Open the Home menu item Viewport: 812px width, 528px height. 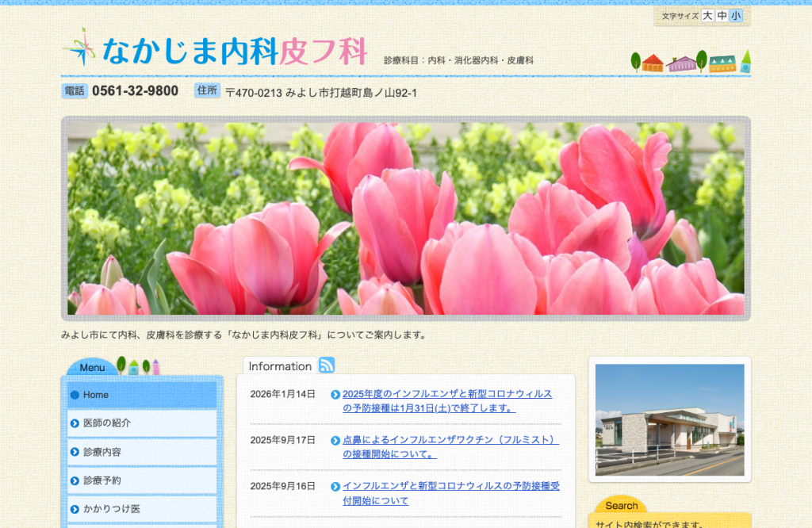tap(142, 395)
